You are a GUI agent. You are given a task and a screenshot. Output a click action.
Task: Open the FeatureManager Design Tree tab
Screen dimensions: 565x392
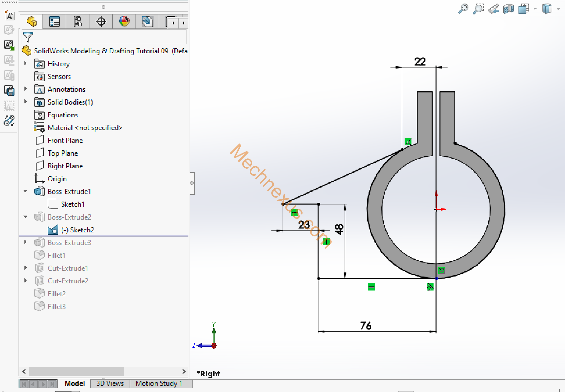click(32, 22)
